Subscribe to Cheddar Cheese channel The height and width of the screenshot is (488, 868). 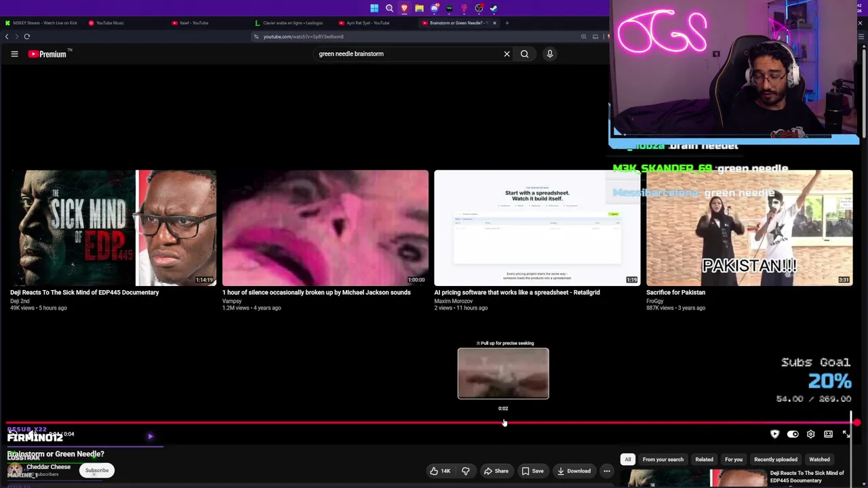(x=97, y=470)
